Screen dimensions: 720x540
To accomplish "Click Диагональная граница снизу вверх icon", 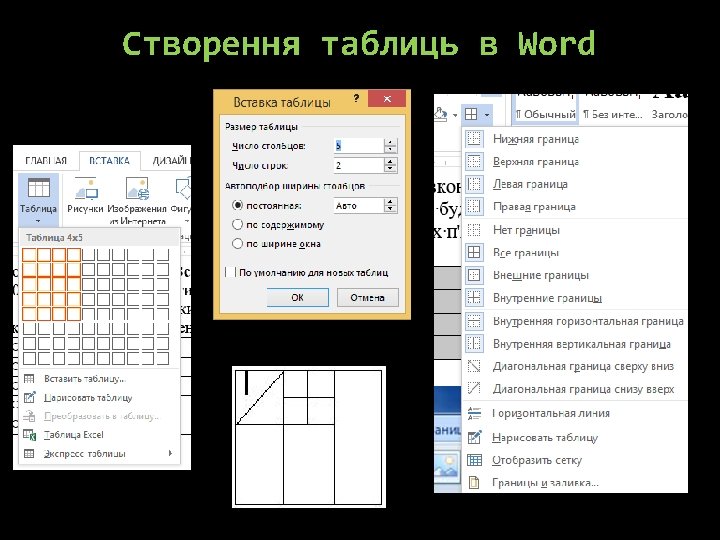I will pyautogui.click(x=474, y=388).
